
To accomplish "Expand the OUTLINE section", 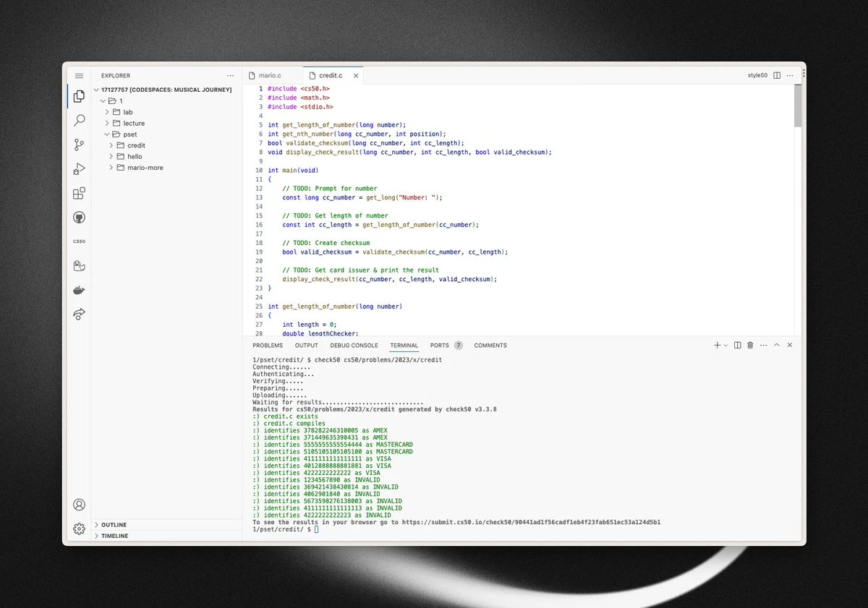I will pos(114,525).
